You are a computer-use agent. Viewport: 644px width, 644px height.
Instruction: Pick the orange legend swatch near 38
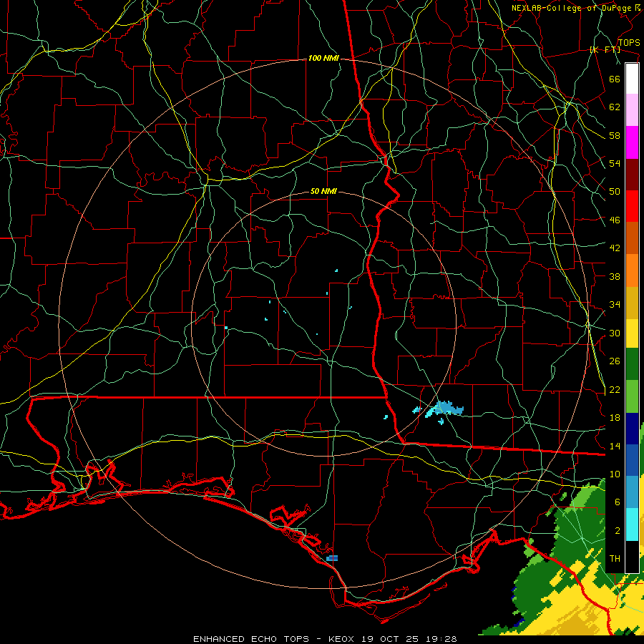click(x=632, y=270)
